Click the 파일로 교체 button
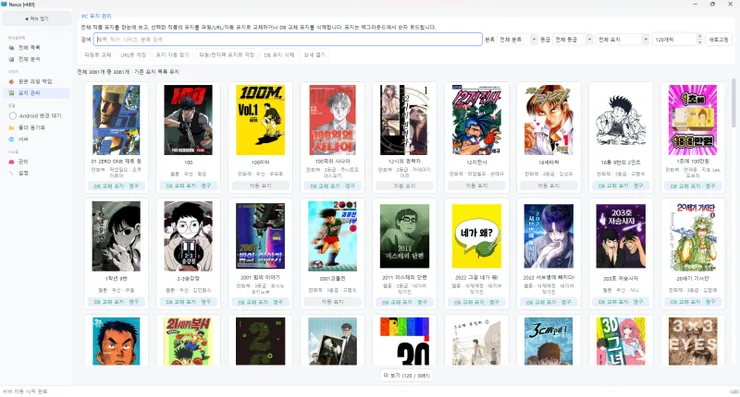 pos(98,55)
